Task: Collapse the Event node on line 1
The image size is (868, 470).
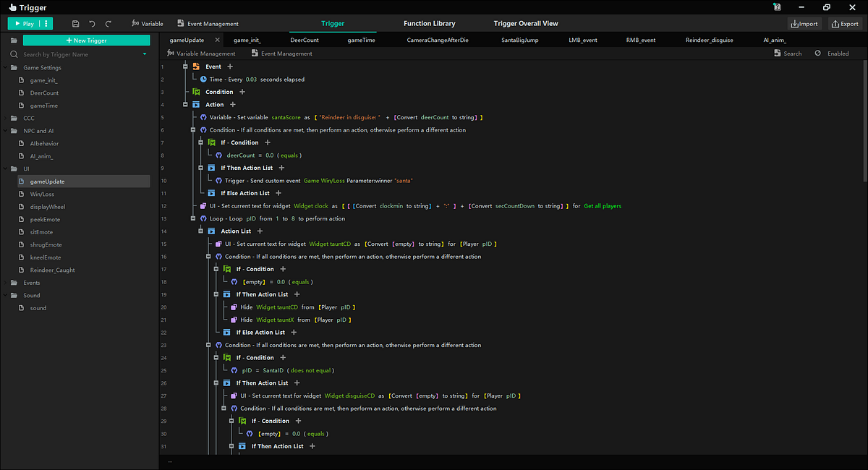Action: (x=184, y=66)
